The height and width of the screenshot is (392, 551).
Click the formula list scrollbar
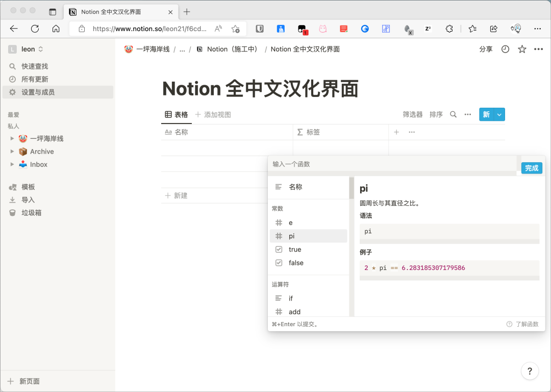pos(352,188)
